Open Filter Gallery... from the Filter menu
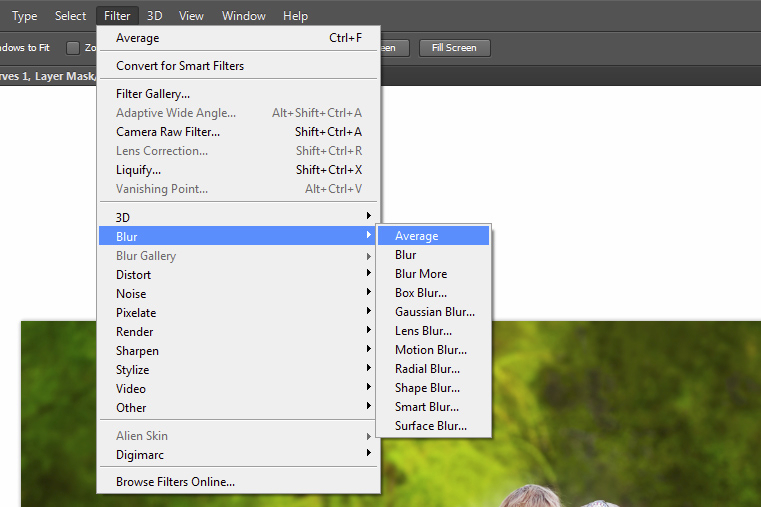Image resolution: width=761 pixels, height=507 pixels. [153, 94]
